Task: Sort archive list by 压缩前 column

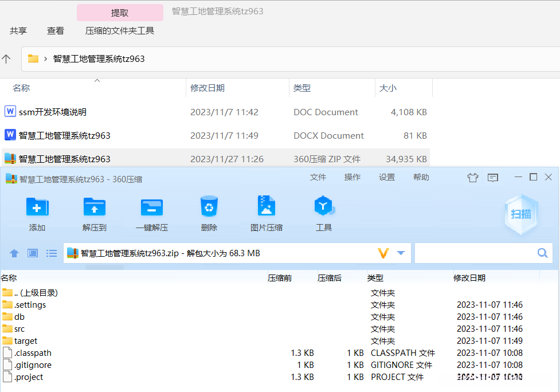Action: (280, 278)
